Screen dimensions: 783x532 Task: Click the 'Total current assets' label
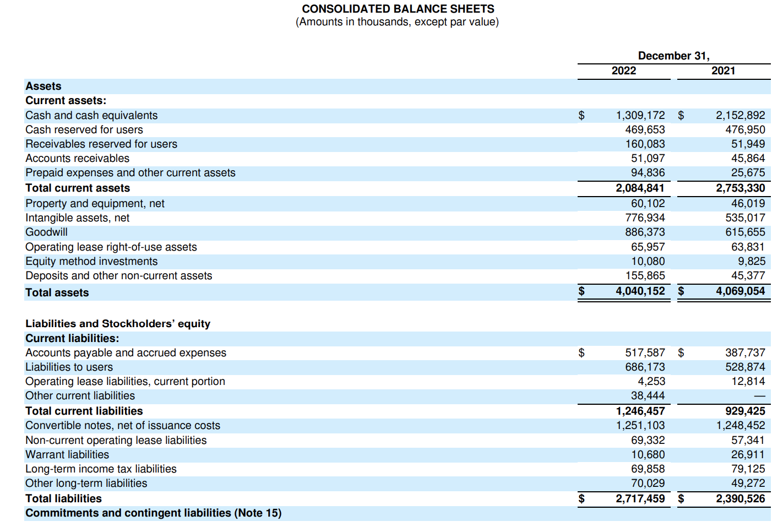[x=78, y=188]
